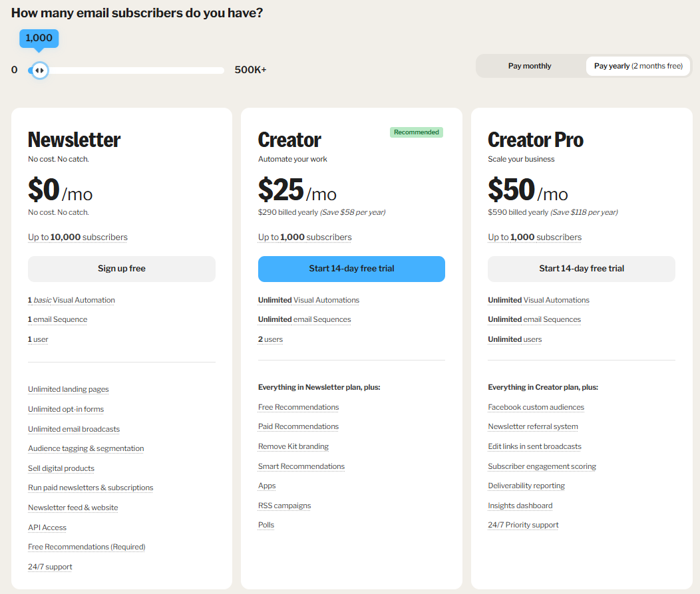View RSS campaigns feature link
Image resolution: width=700 pixels, height=594 pixels.
[285, 505]
